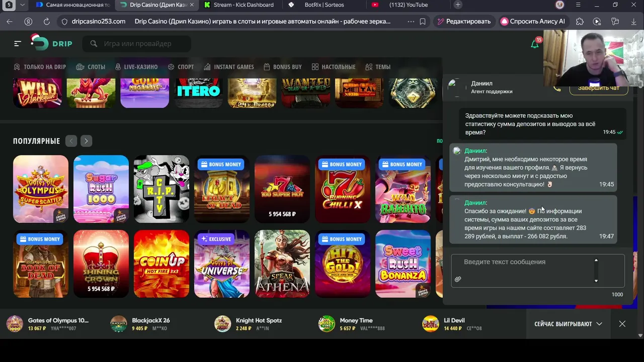Select 'Instant Games' category
This screenshot has width=644, height=362.
[229, 67]
